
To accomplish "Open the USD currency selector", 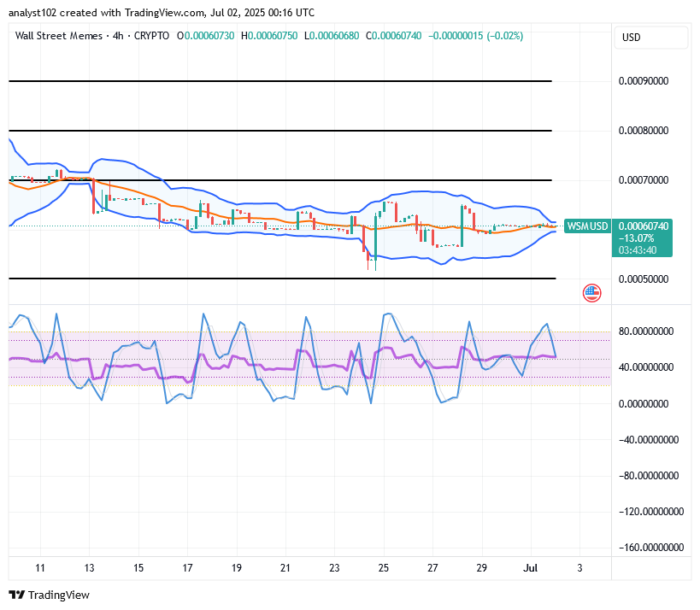I will [x=650, y=38].
